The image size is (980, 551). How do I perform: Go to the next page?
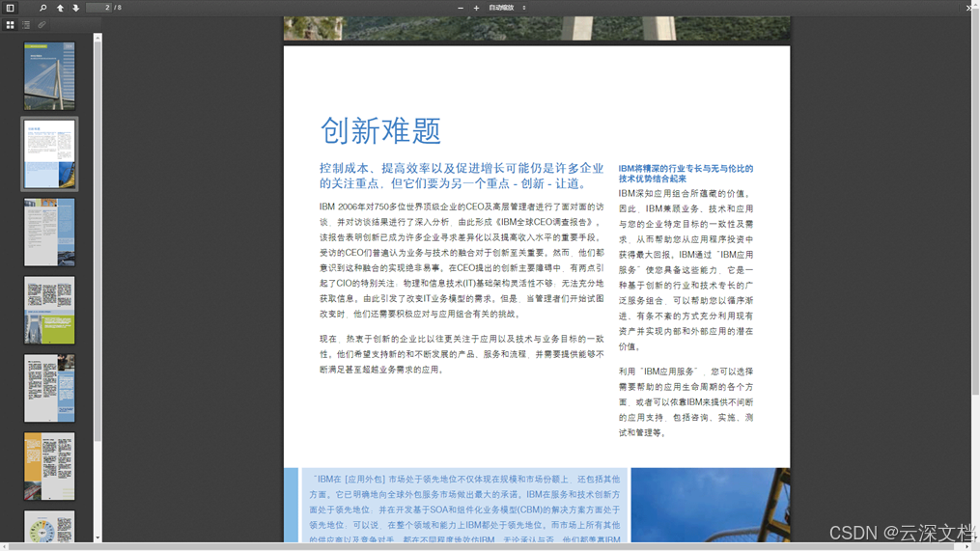pos(75,8)
